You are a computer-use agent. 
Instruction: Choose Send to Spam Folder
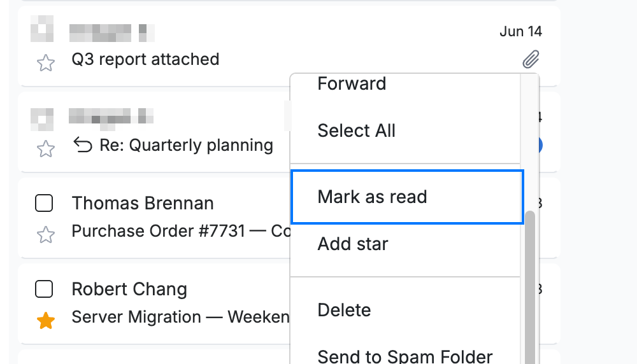[x=405, y=356]
